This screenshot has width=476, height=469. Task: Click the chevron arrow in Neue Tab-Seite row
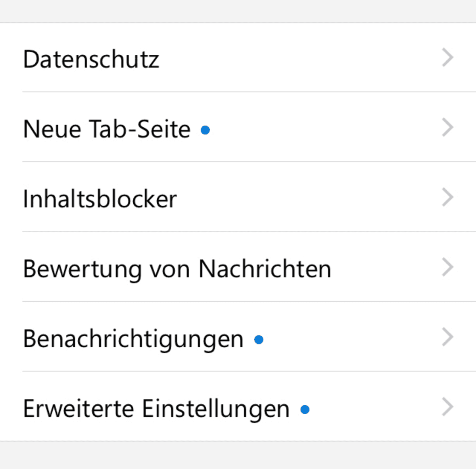pyautogui.click(x=447, y=128)
